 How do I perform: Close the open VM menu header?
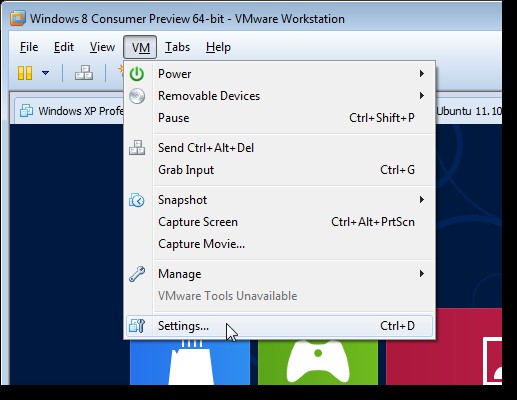pos(140,47)
